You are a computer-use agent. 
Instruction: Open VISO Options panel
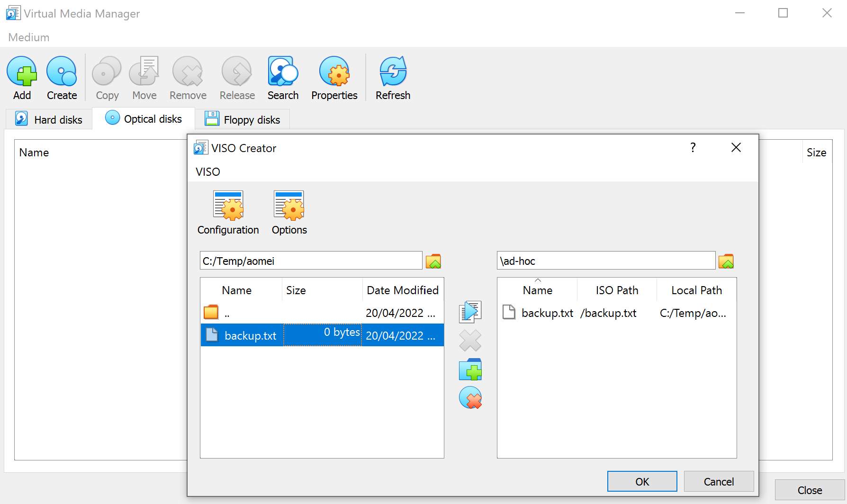click(x=289, y=206)
